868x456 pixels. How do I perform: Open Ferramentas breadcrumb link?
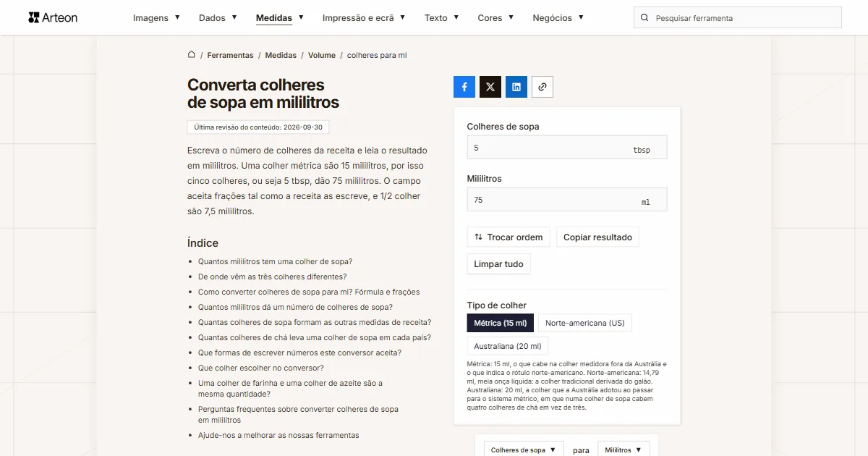pos(230,55)
